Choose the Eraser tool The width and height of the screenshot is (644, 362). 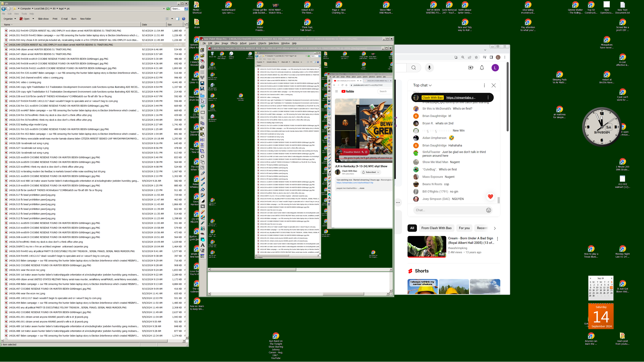tap(203, 212)
